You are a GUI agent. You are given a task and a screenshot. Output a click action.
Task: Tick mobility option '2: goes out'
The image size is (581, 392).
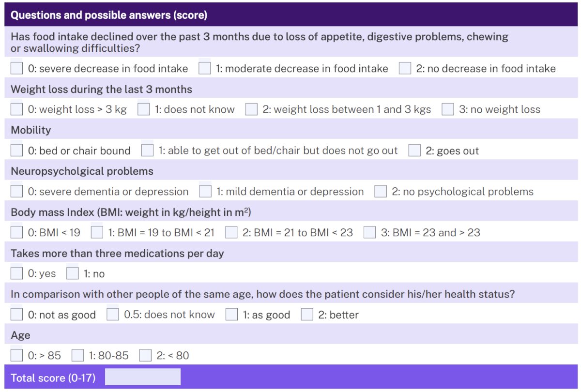click(414, 151)
